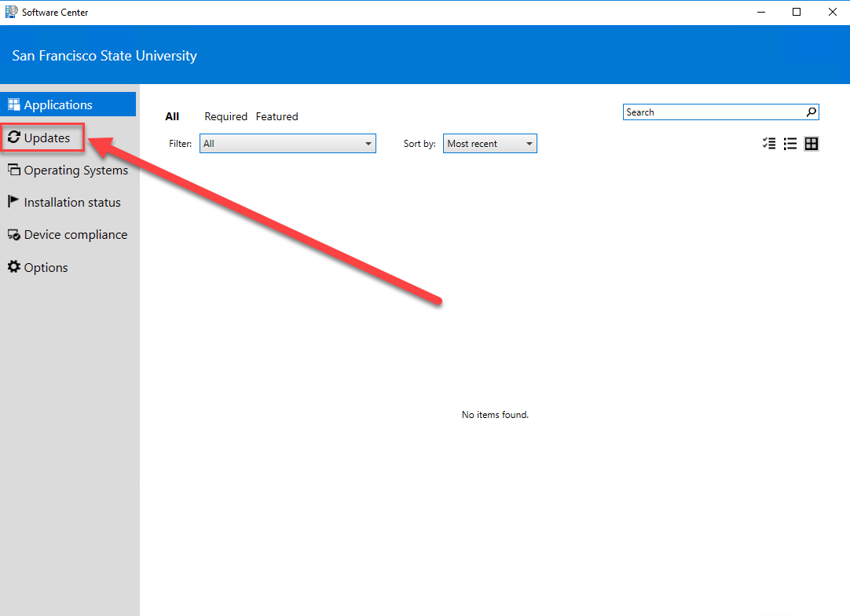The height and width of the screenshot is (616, 850).
Task: Go to Updates in the sidebar
Action: (43, 137)
